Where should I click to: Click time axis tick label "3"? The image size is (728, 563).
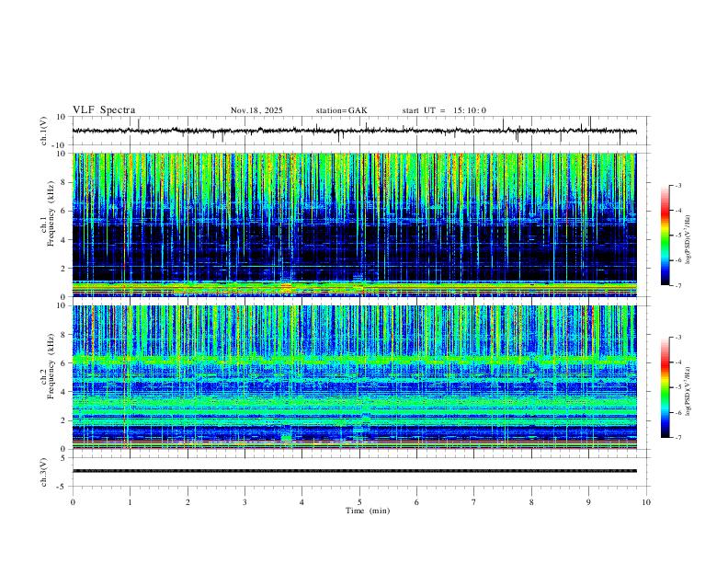point(245,502)
